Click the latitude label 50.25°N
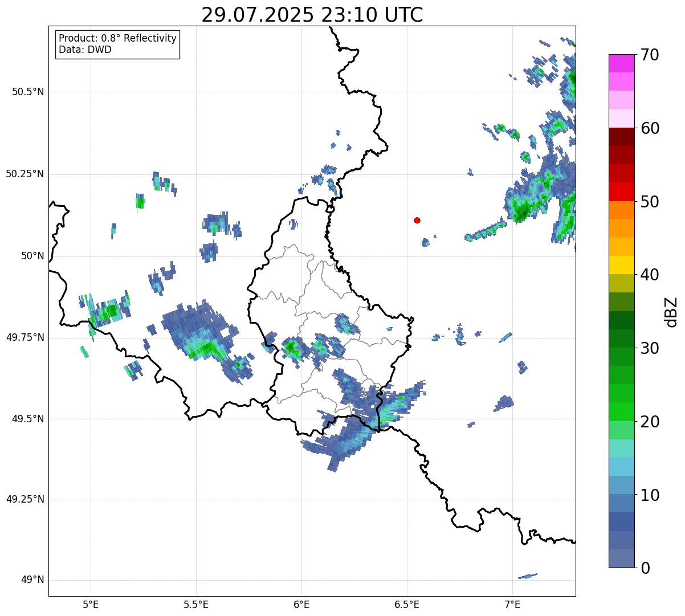This screenshot has height=616, width=685. (25, 174)
